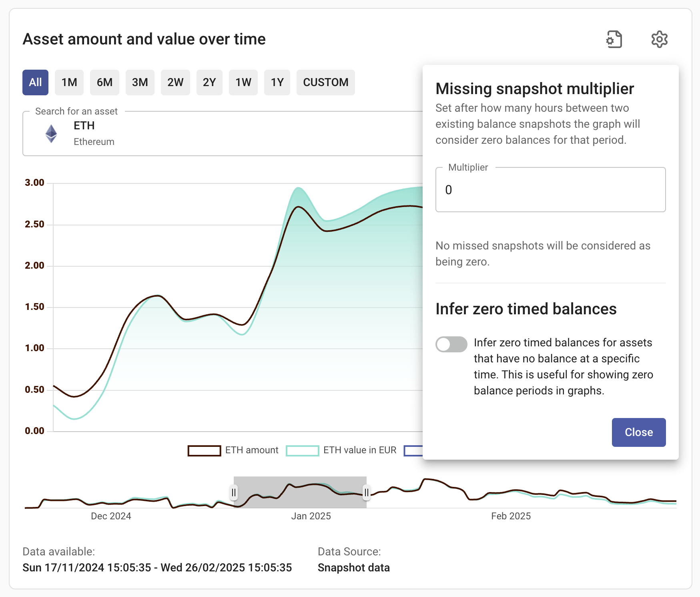Click the selected gray range in overview chart
Image resolution: width=700 pixels, height=597 pixels.
(x=300, y=492)
